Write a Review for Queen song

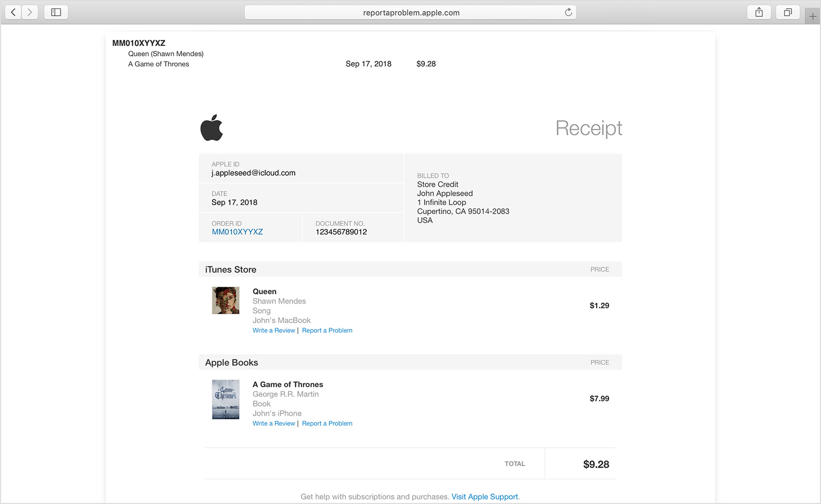[274, 330]
